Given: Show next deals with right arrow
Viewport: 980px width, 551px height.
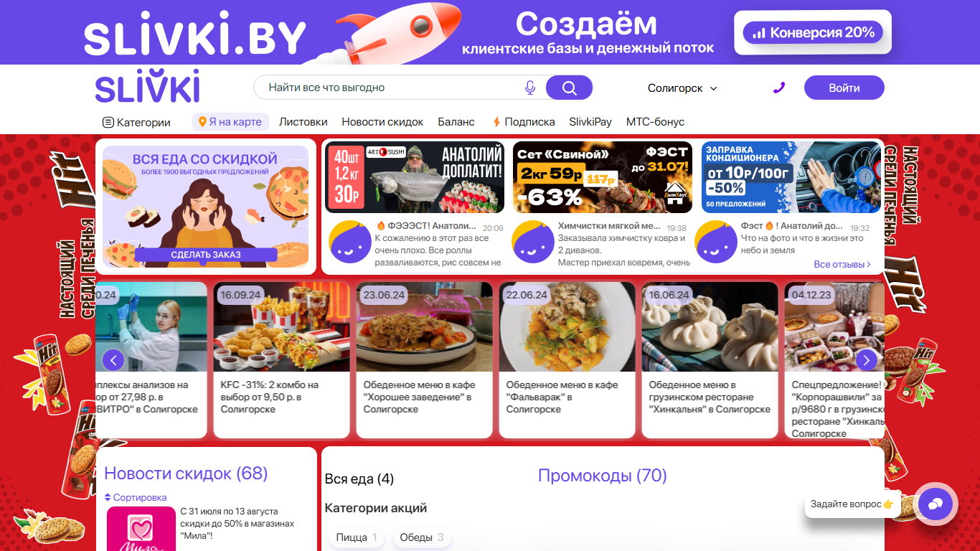Looking at the screenshot, I should [867, 359].
